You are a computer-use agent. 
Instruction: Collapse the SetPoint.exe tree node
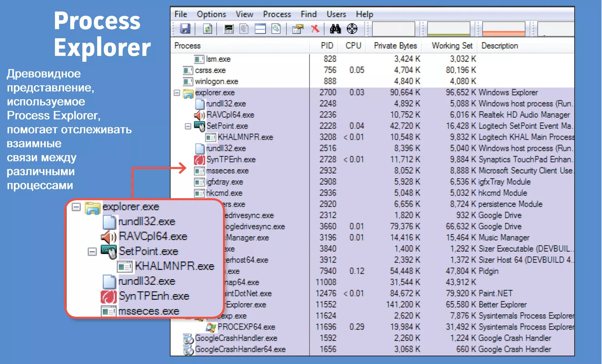tap(188, 126)
